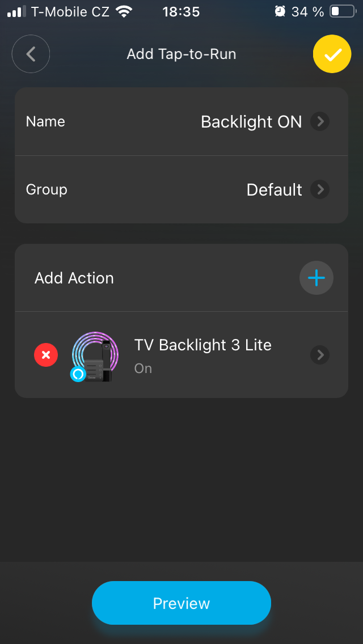Save with the yellow checkmark icon
Image resolution: width=363 pixels, height=644 pixels.
click(x=332, y=54)
